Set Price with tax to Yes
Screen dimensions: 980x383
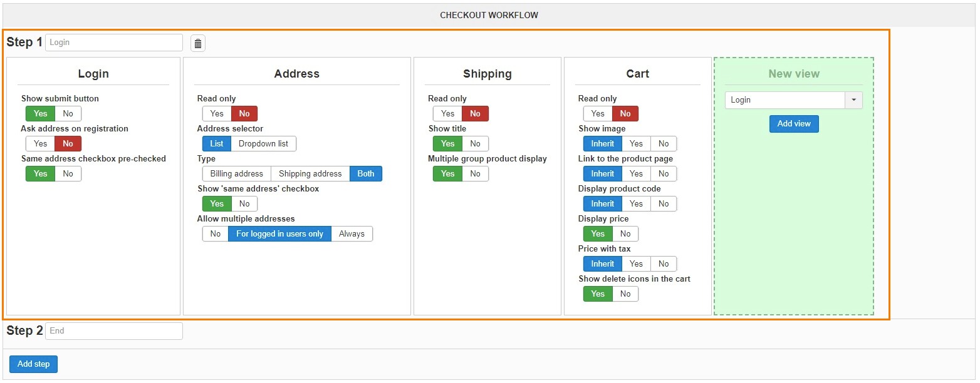point(636,264)
